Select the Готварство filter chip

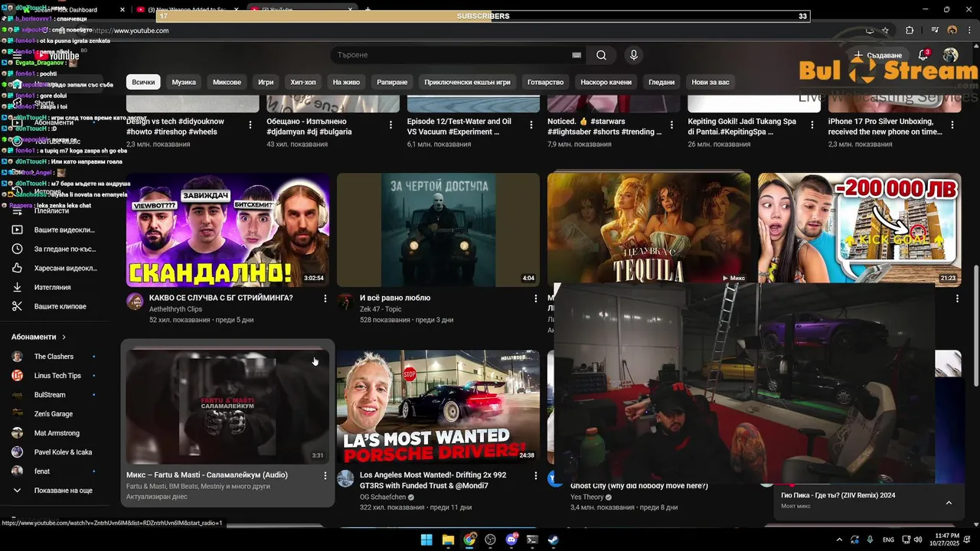[x=545, y=82]
